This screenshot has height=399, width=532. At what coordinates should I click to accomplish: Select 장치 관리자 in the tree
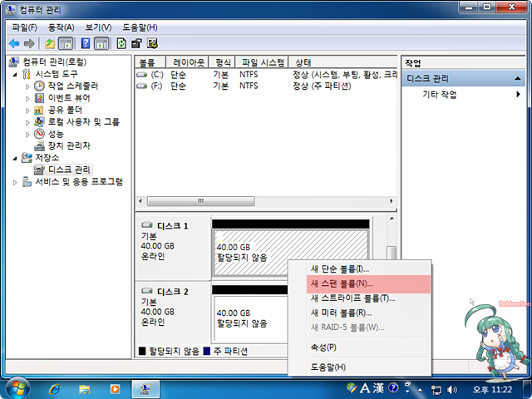tap(69, 145)
